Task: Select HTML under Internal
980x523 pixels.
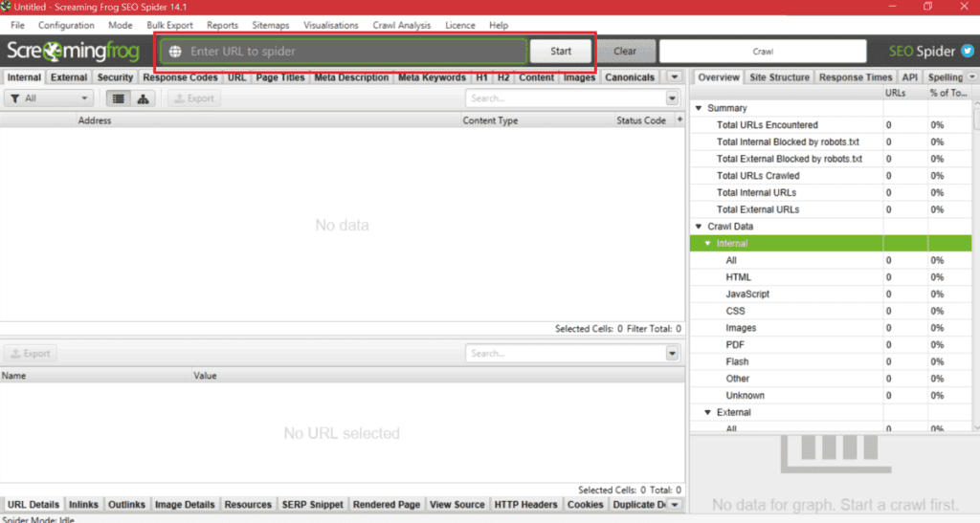Action: (x=831, y=277)
